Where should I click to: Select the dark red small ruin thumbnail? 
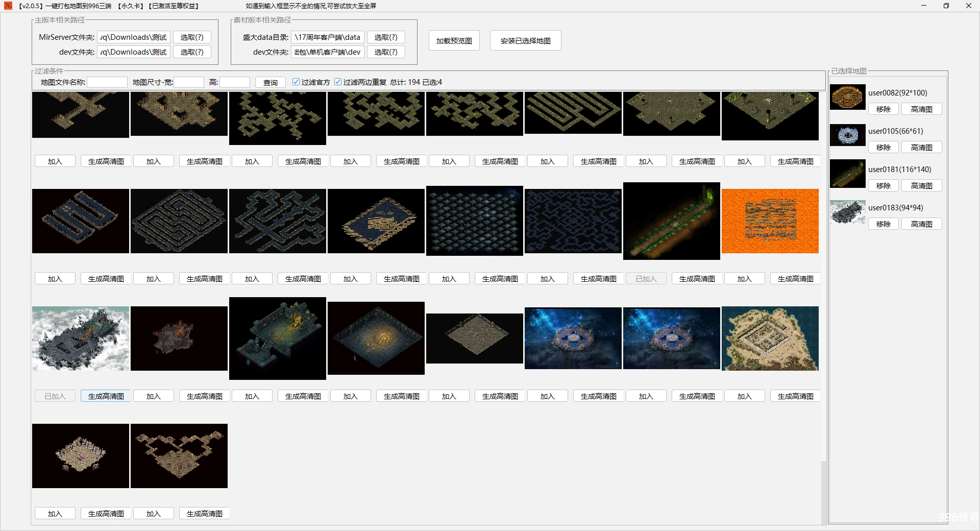point(179,339)
